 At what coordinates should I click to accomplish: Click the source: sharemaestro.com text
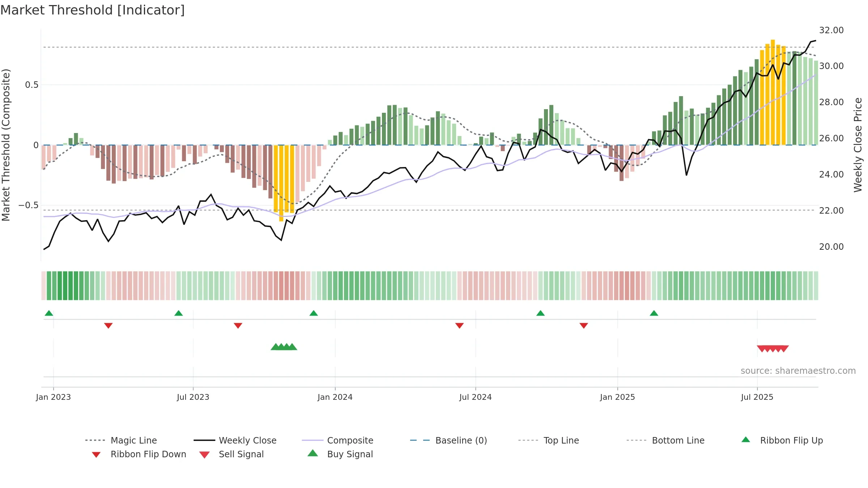coord(798,371)
